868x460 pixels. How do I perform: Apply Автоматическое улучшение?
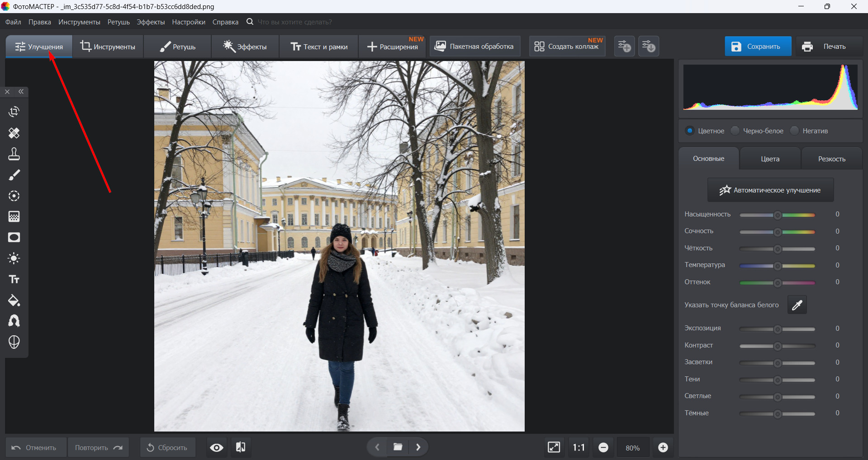point(770,190)
